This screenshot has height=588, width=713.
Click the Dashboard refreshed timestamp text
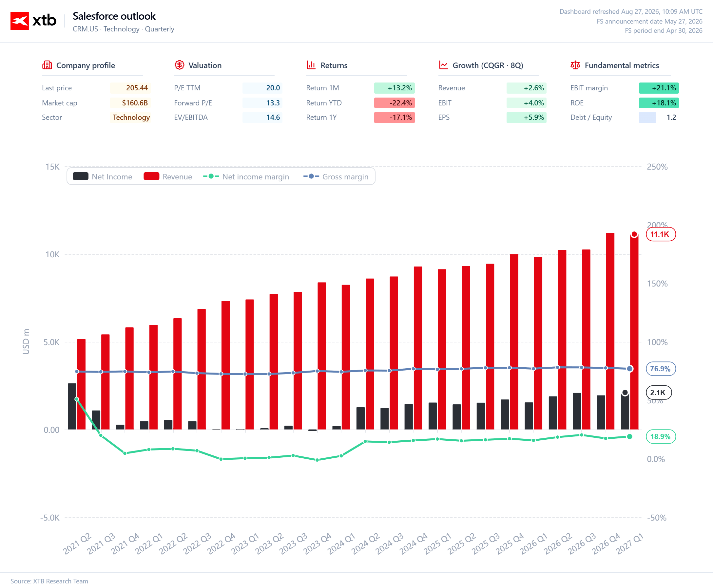631,11
